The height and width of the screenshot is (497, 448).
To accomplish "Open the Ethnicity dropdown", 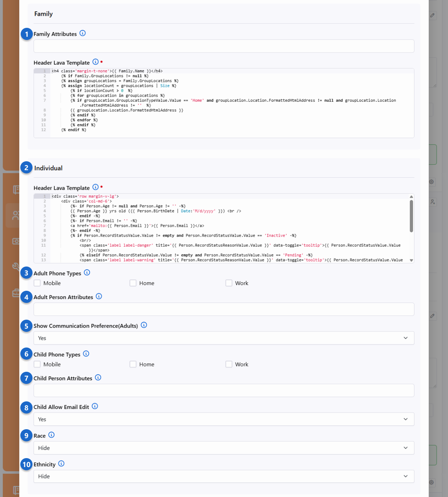I will coord(223,476).
